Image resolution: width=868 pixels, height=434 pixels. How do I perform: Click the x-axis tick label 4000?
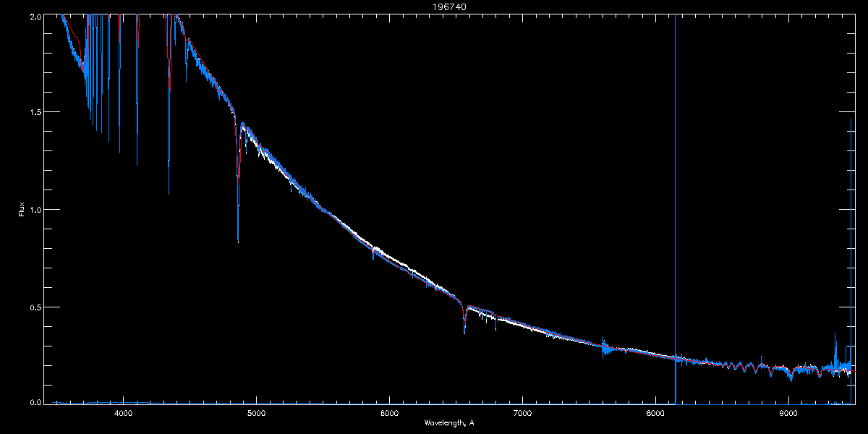point(123,414)
